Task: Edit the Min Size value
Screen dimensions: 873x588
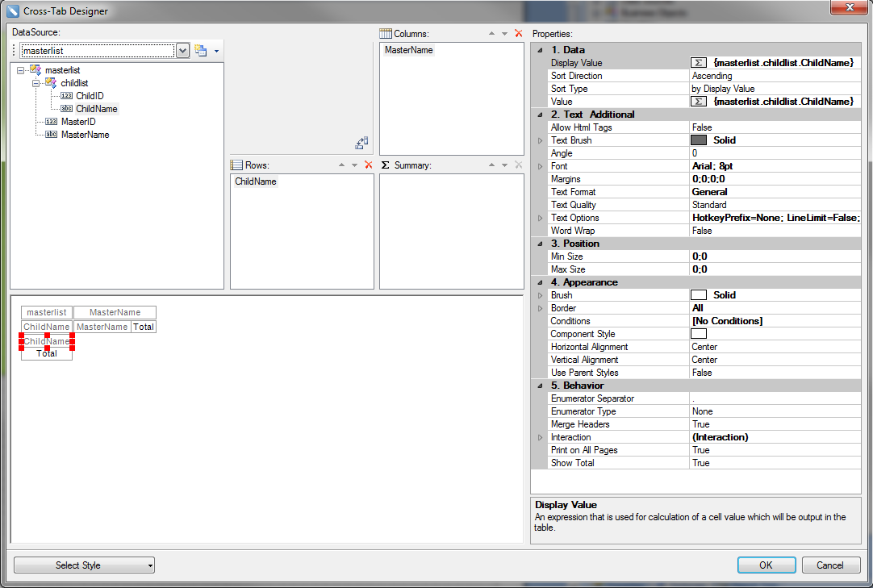Action: tap(775, 256)
